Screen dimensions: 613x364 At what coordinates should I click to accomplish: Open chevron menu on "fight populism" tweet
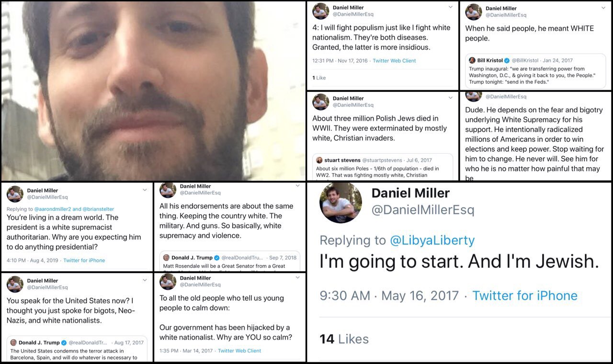(450, 7)
